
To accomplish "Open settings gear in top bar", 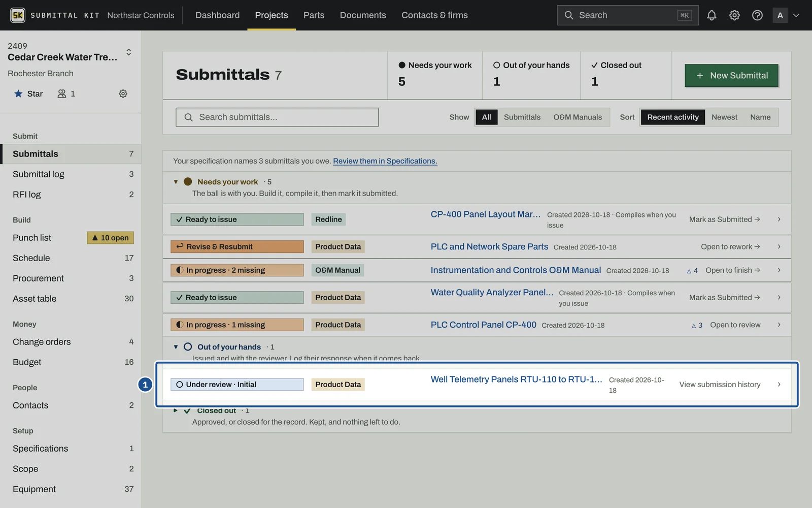I will [734, 15].
